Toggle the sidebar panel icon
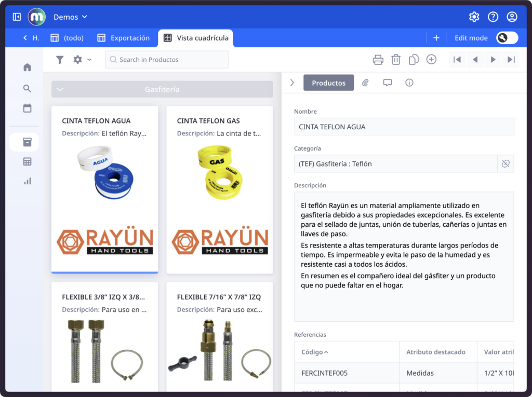This screenshot has width=532, height=397. pos(17,17)
